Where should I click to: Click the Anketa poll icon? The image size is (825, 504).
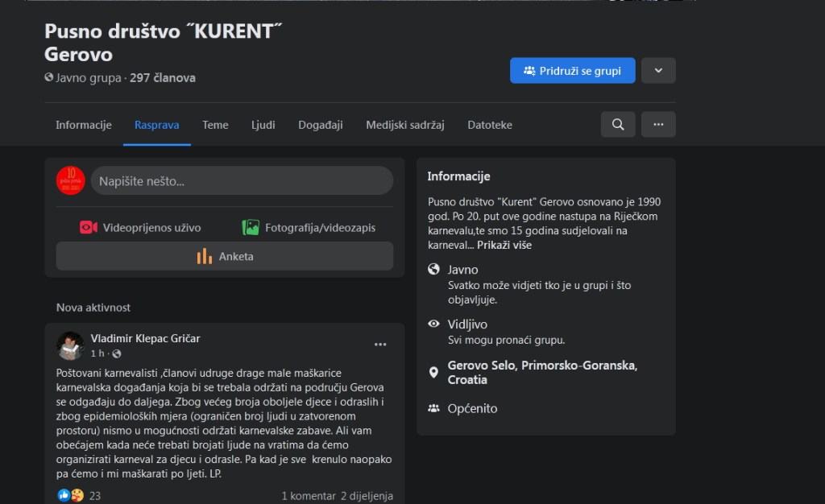click(205, 257)
